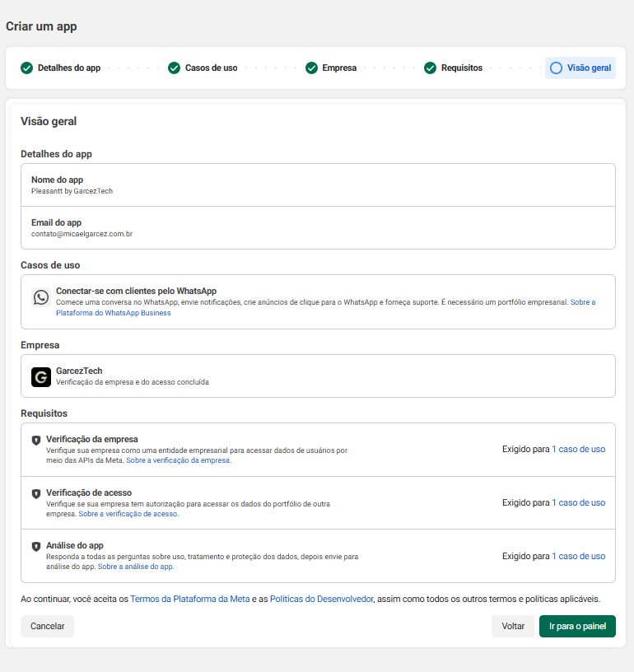This screenshot has height=672, width=634.
Task: Click the Nome do app field row
Action: (x=317, y=185)
